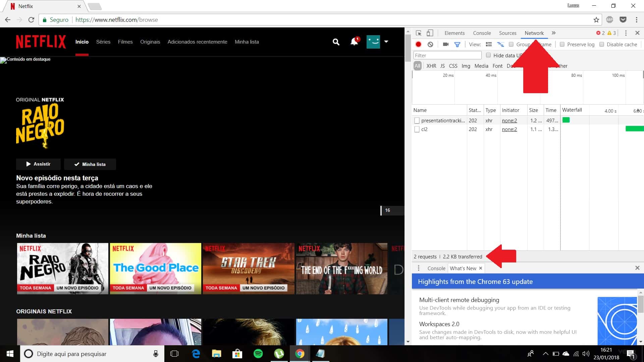Switch to the drawer Console tab
Screen dimensions: 644x362
pos(436,268)
